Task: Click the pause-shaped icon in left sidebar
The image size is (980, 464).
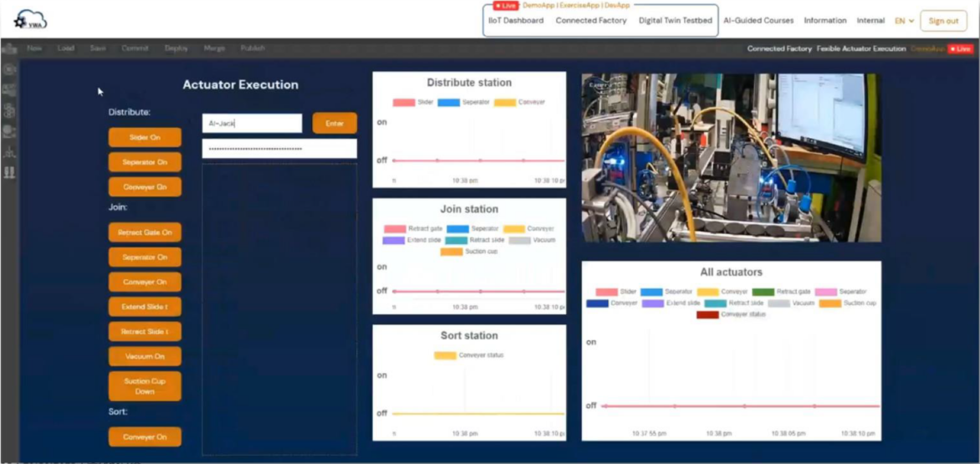Action: 10,172
